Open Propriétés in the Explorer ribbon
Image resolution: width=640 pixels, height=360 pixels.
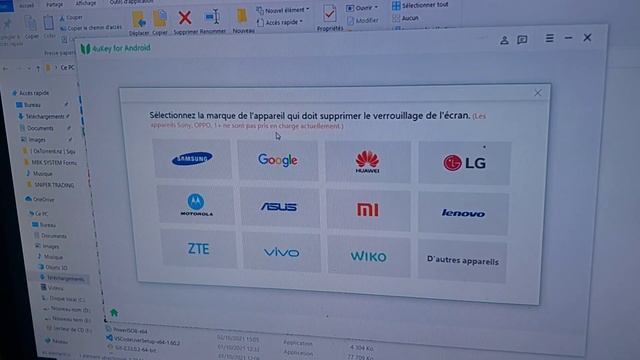click(330, 18)
